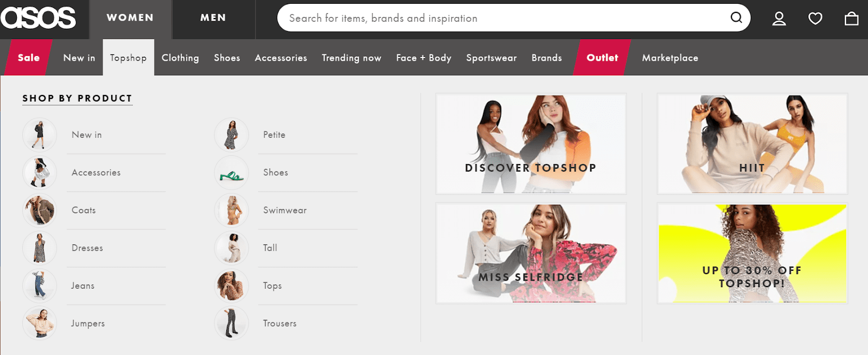Open the Discover Topshop banner

point(531,144)
